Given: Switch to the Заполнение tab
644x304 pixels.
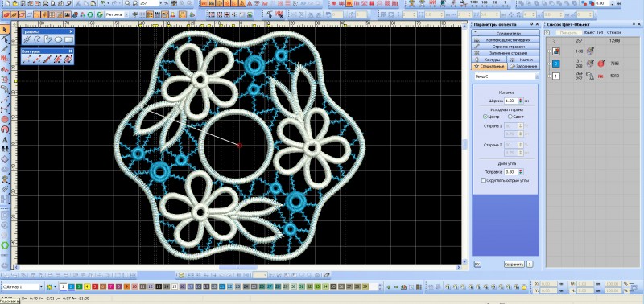Looking at the screenshot, I should 524,66.
